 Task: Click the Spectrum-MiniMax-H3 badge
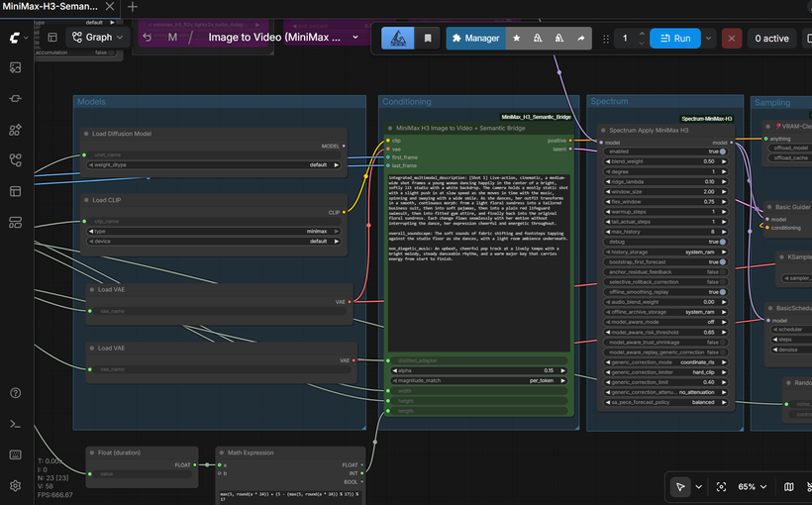tap(706, 119)
